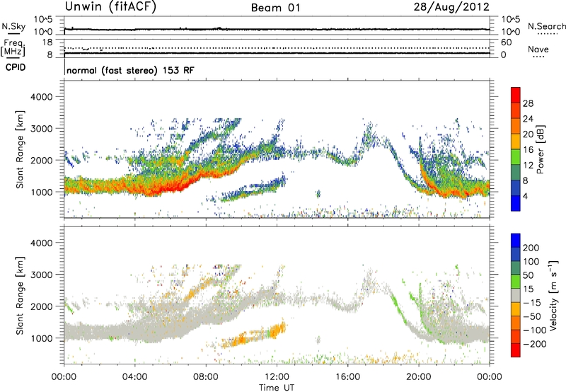
Task: Click the velocity colorbar red bottom segment
Action: (516, 350)
